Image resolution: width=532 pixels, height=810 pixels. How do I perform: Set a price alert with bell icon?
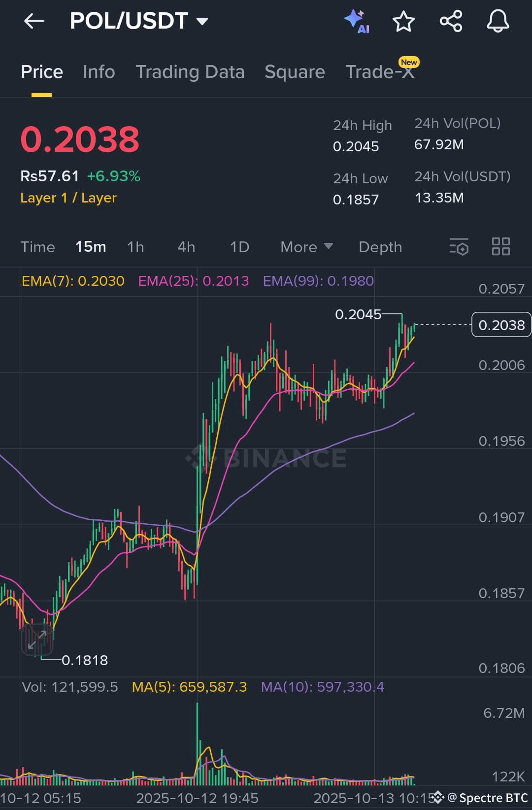click(x=498, y=21)
